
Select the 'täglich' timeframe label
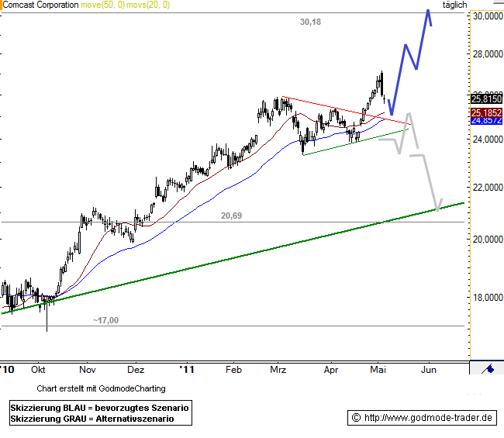click(454, 5)
